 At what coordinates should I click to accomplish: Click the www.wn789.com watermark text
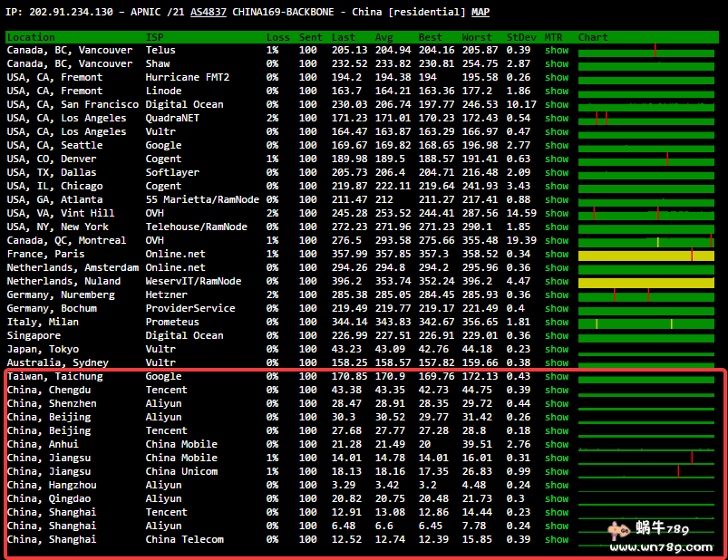click(661, 546)
